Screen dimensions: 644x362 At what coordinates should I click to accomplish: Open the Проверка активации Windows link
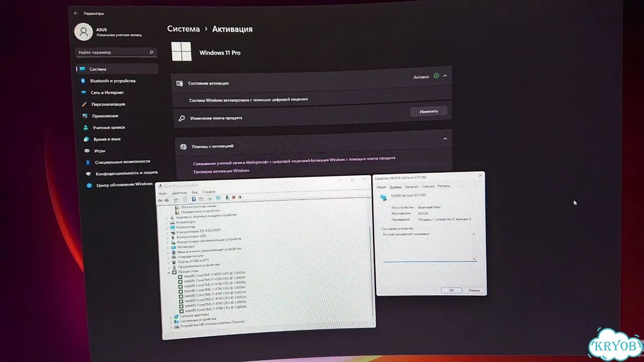coord(221,171)
